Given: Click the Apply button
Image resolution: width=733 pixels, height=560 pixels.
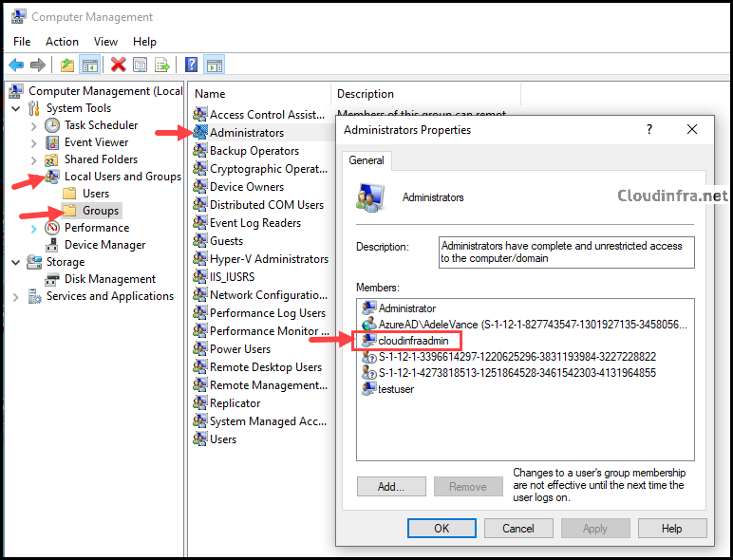Looking at the screenshot, I should [595, 529].
